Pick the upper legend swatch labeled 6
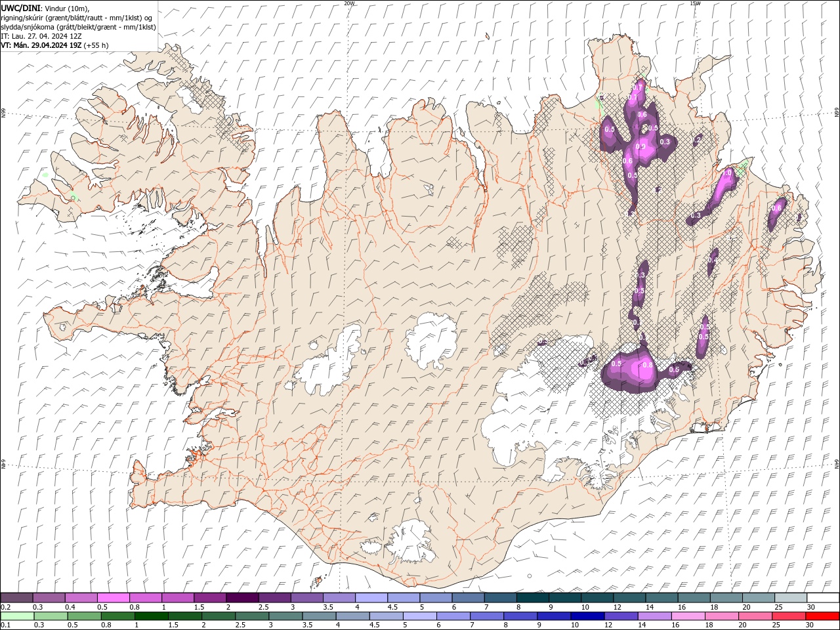The height and width of the screenshot is (630, 840). [467, 598]
